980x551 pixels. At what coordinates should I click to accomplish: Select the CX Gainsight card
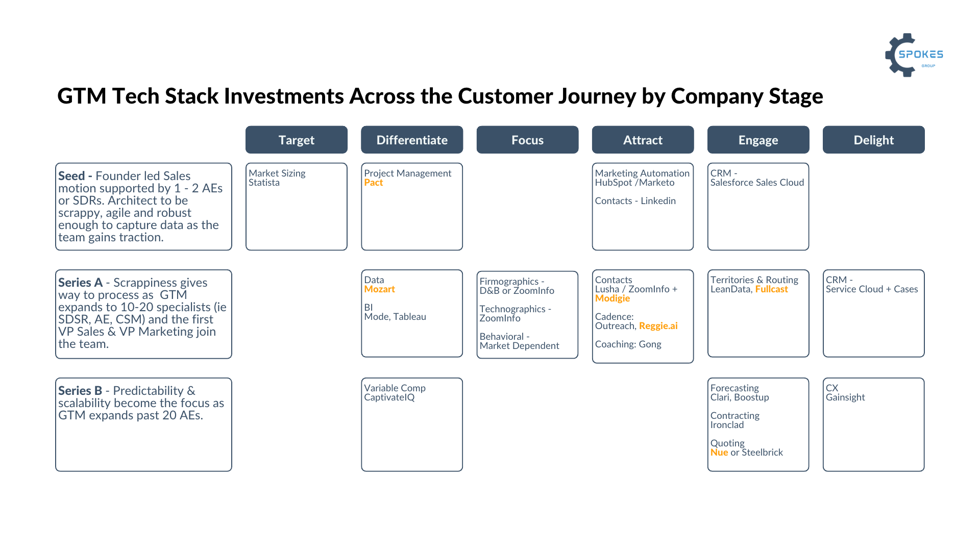click(x=873, y=424)
